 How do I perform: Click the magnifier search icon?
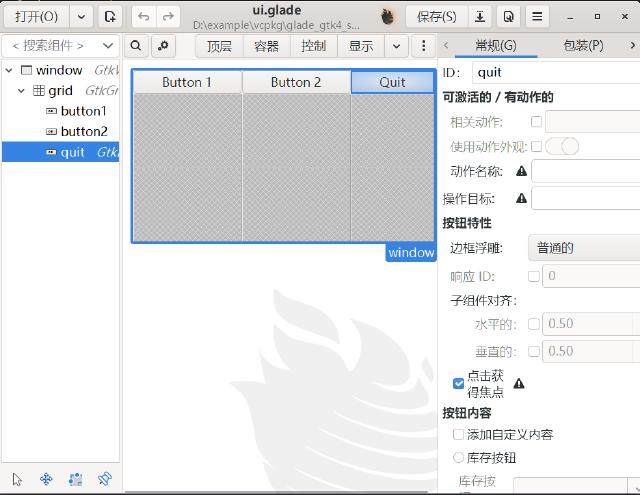pyautogui.click(x=136, y=46)
